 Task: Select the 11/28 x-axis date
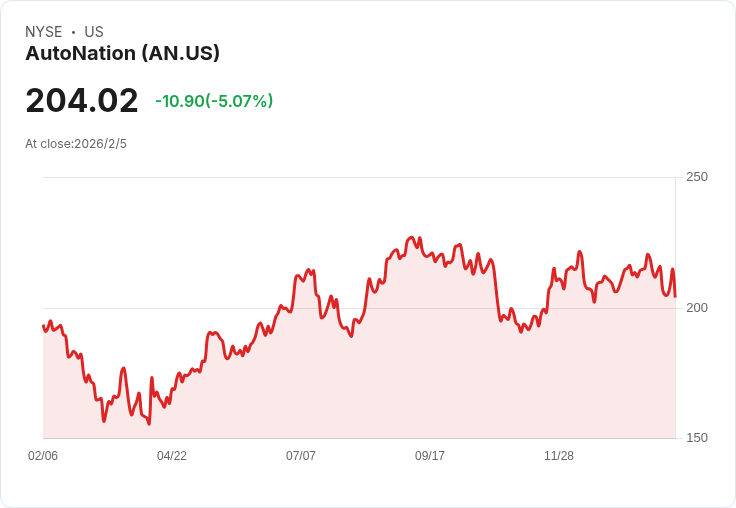pos(559,456)
